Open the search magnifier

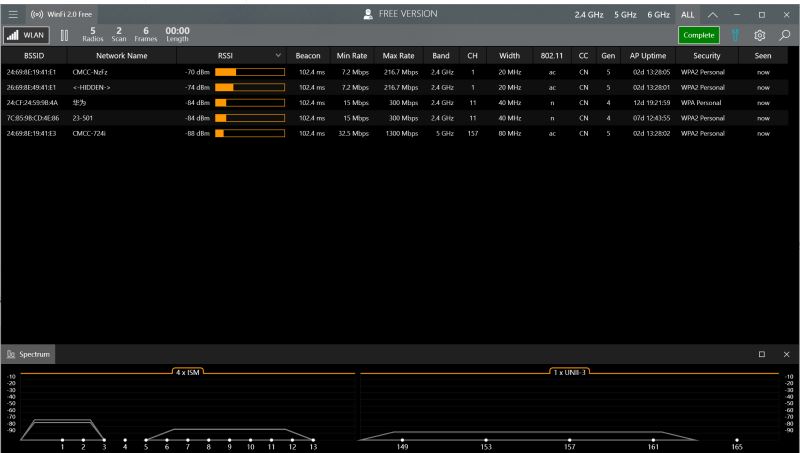click(785, 35)
